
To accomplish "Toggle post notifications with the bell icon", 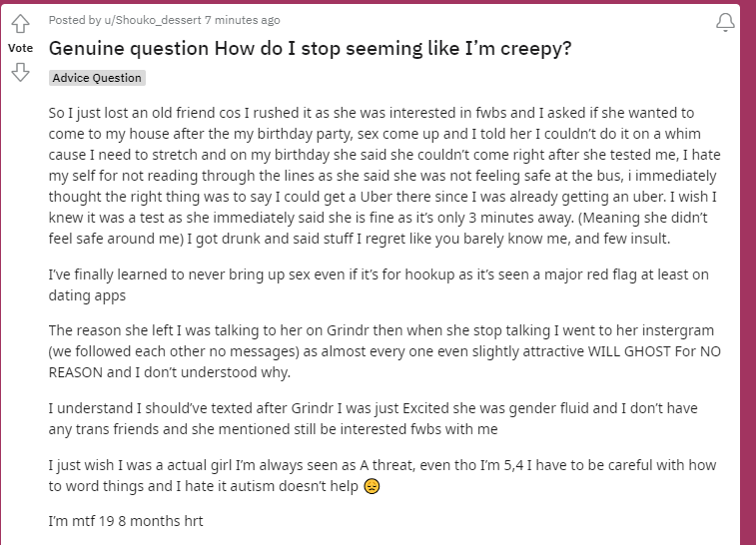I will coord(725,22).
